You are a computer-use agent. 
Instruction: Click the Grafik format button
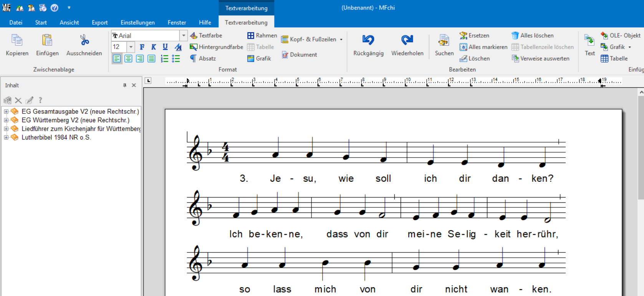coord(259,58)
